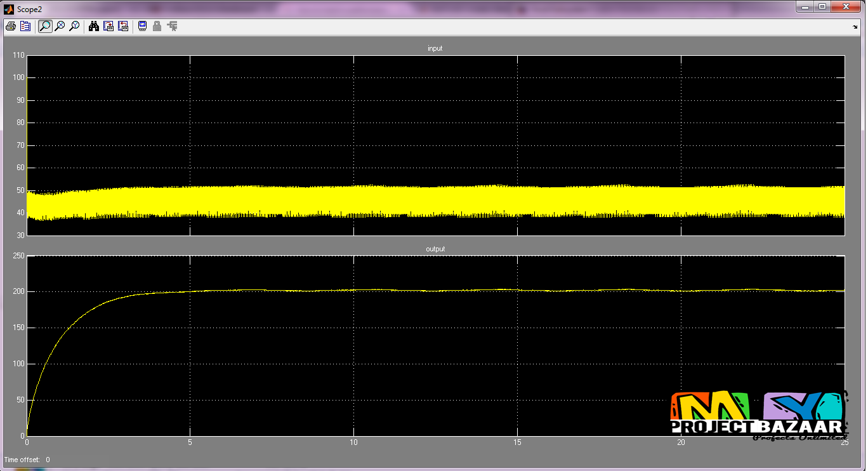Close the Scope2 window
The image size is (868, 471).
pyautogui.click(x=846, y=6)
